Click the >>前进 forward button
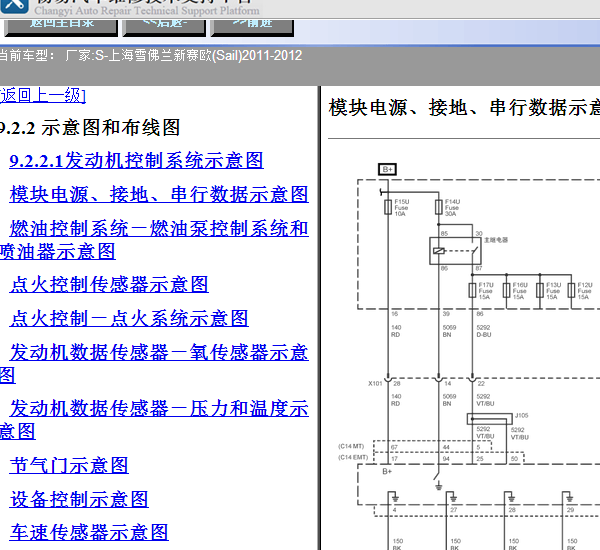Screen dimensions: 600x550 pyautogui.click(x=252, y=28)
